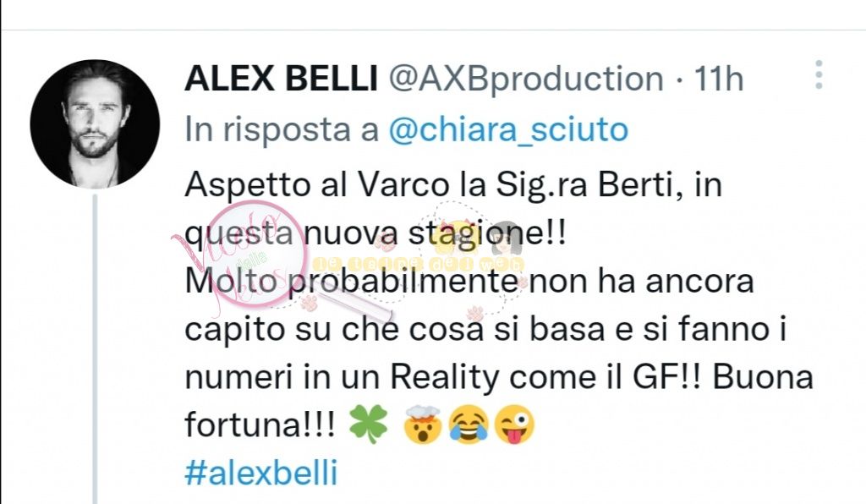This screenshot has width=866, height=504.
Task: Click 'Sig.ra Berti' in the tweet
Action: [585, 185]
